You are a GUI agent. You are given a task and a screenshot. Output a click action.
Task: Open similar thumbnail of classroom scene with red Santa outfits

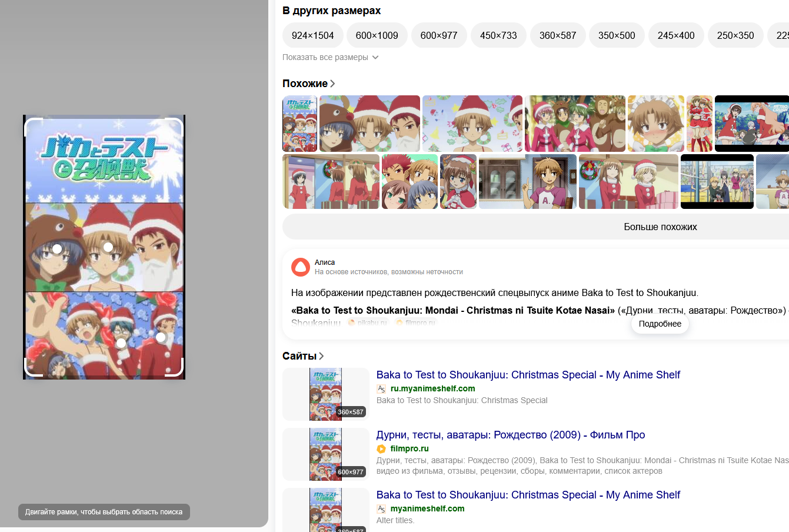pyautogui.click(x=331, y=182)
